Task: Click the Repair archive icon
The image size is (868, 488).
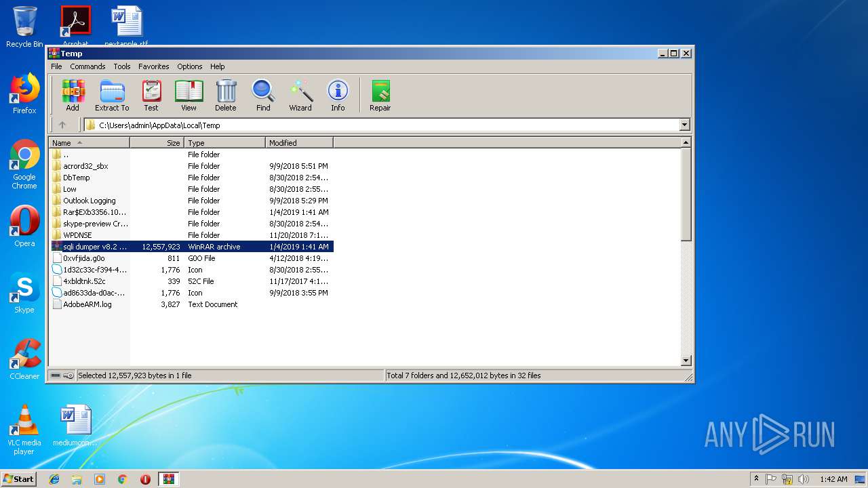Action: (380, 95)
